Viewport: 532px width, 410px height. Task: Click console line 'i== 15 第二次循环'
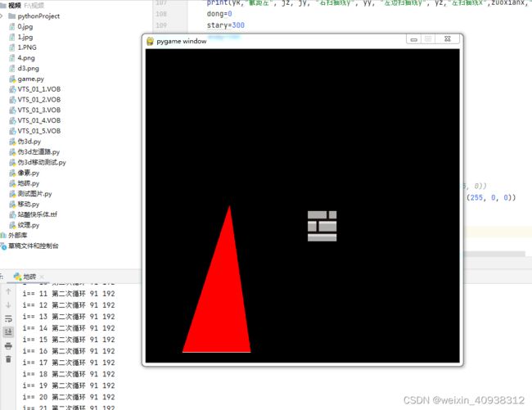[x=69, y=340]
